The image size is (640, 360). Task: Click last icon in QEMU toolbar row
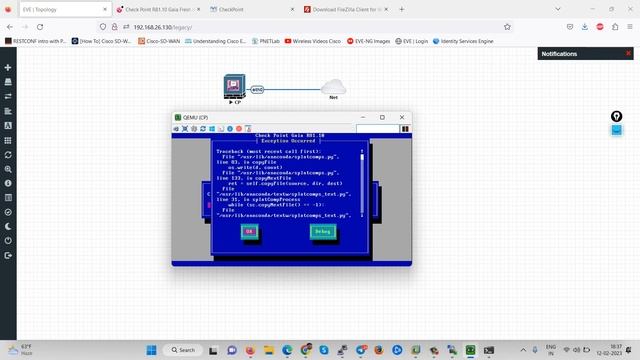pyautogui.click(x=248, y=129)
